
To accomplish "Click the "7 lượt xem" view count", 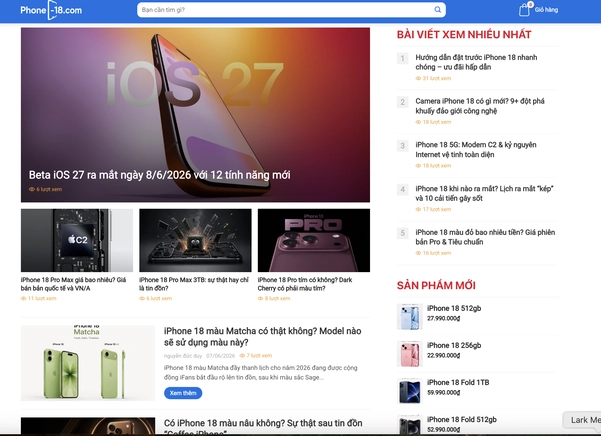I will (x=256, y=356).
